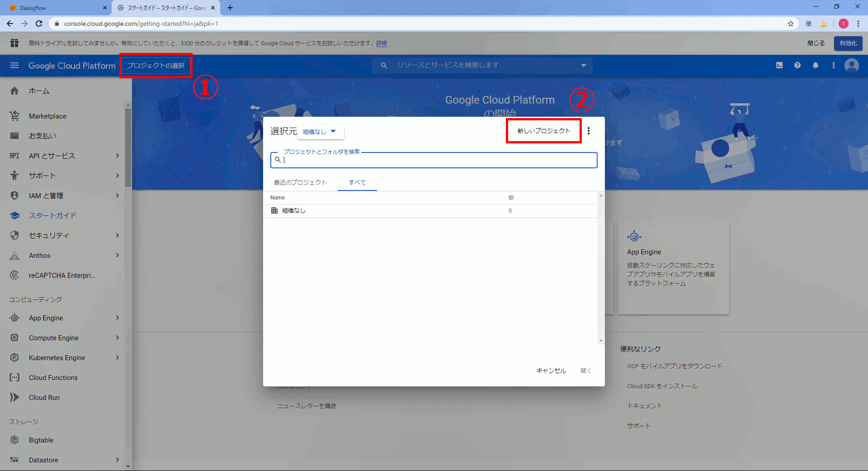868x471 pixels.
Task: Click the Compute Engine chip icon
Action: 14,338
